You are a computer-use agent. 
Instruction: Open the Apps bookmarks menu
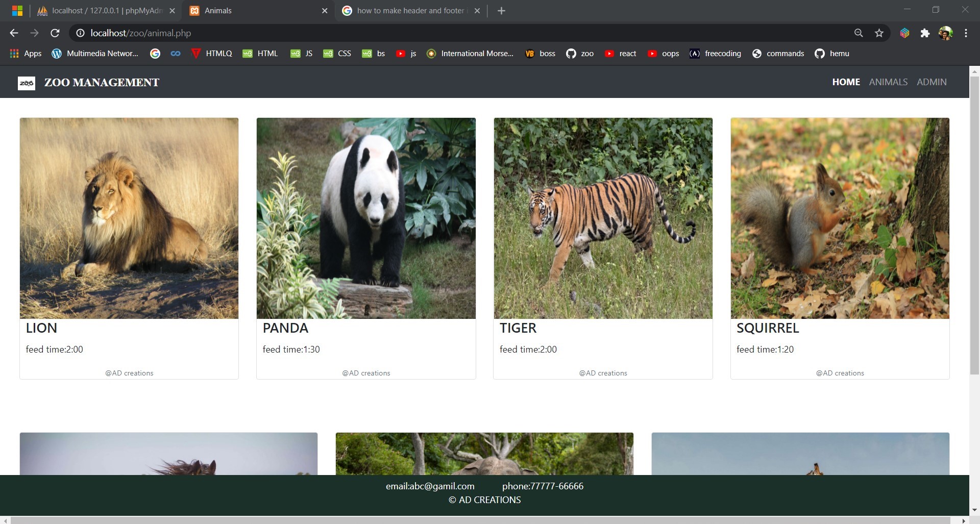pos(25,53)
